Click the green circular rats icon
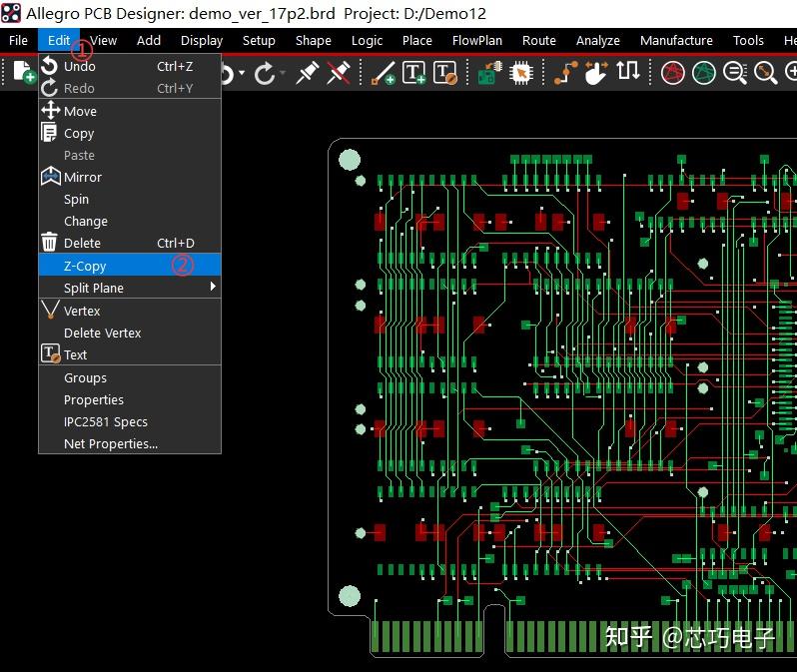The image size is (797, 672). (704, 73)
